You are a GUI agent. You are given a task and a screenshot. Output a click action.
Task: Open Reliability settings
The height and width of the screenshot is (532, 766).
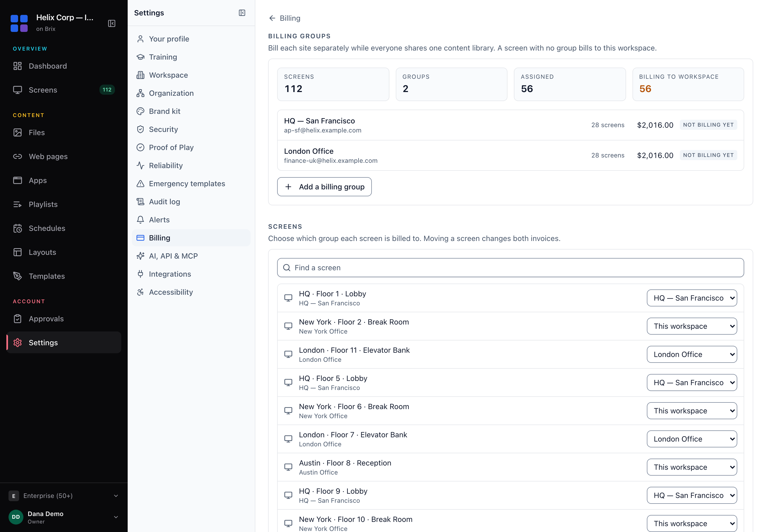191,166
